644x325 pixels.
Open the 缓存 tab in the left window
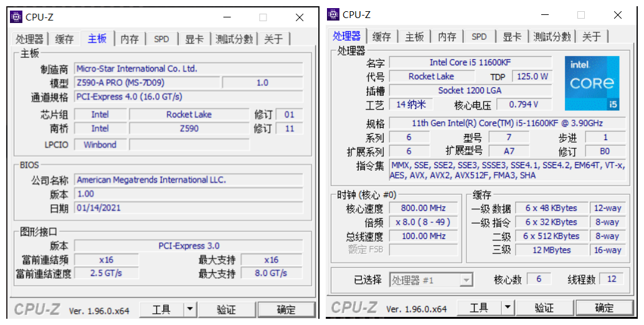[x=65, y=39]
